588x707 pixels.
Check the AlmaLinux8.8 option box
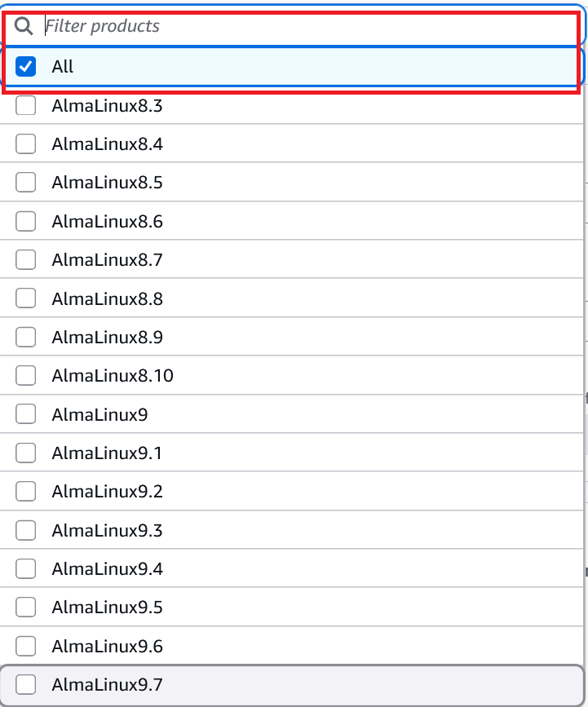pyautogui.click(x=26, y=298)
